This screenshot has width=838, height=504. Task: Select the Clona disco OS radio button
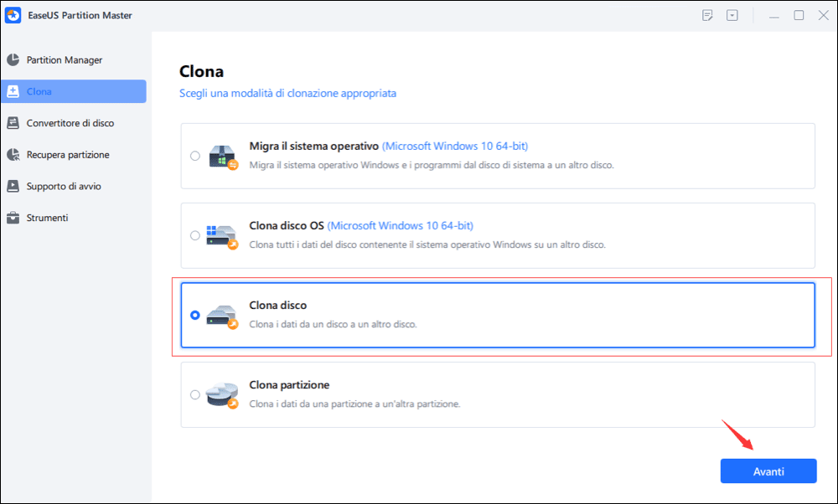[195, 235]
